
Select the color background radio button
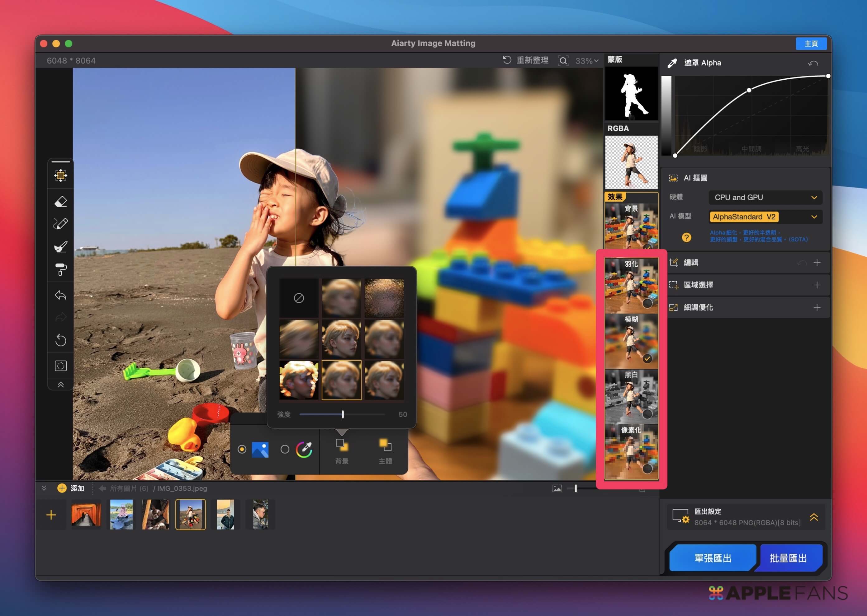point(285,450)
